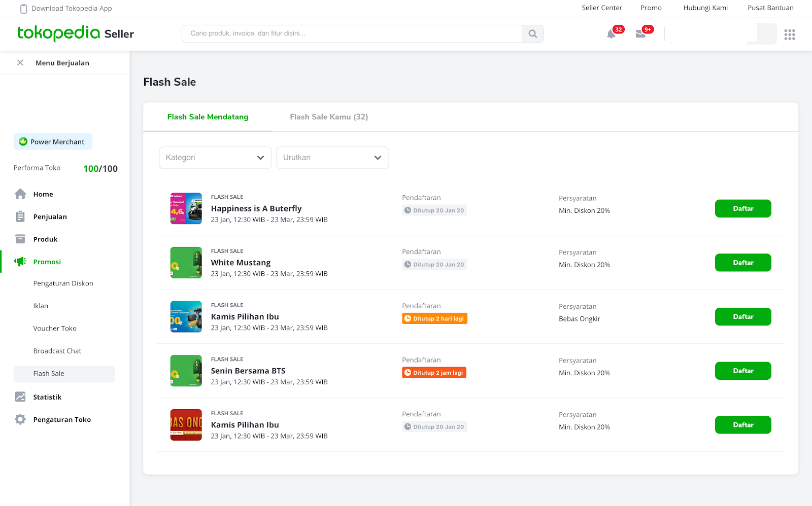Image resolution: width=812 pixels, height=506 pixels.
Task: Open Happiness is A Buterfly thumbnail
Action: tap(186, 208)
